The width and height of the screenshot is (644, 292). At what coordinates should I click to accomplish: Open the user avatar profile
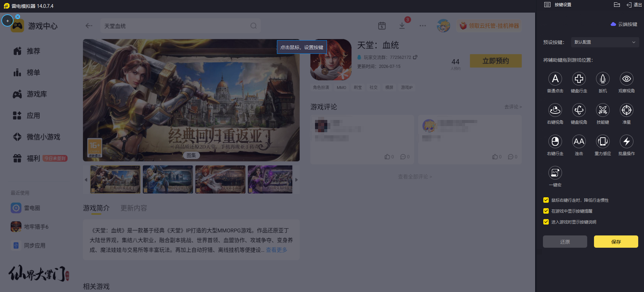443,26
